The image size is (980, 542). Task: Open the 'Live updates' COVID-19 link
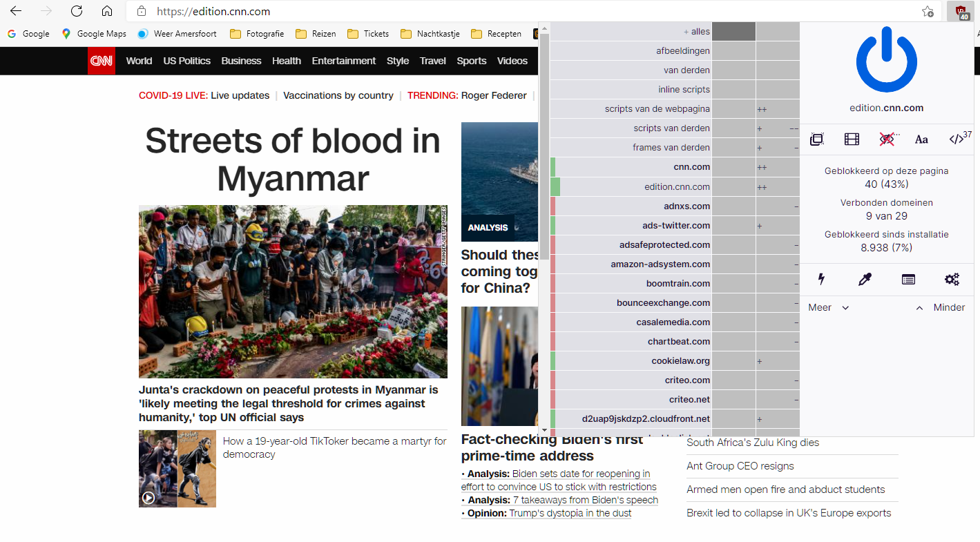240,95
